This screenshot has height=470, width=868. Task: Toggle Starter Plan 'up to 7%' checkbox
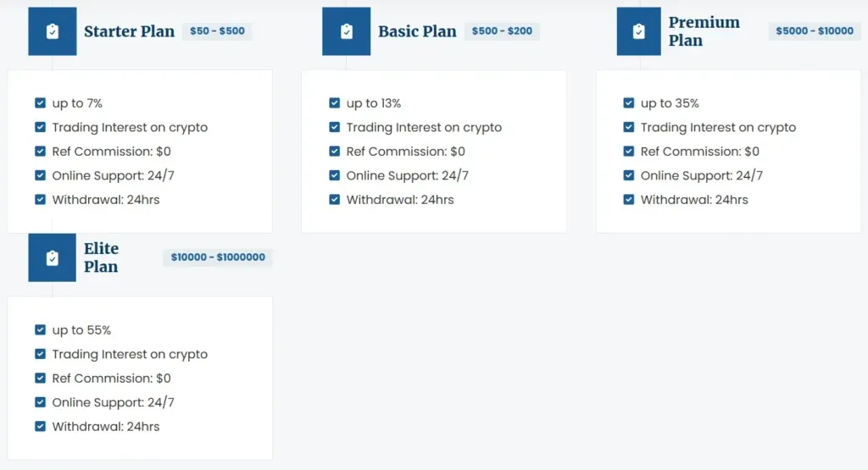[41, 103]
